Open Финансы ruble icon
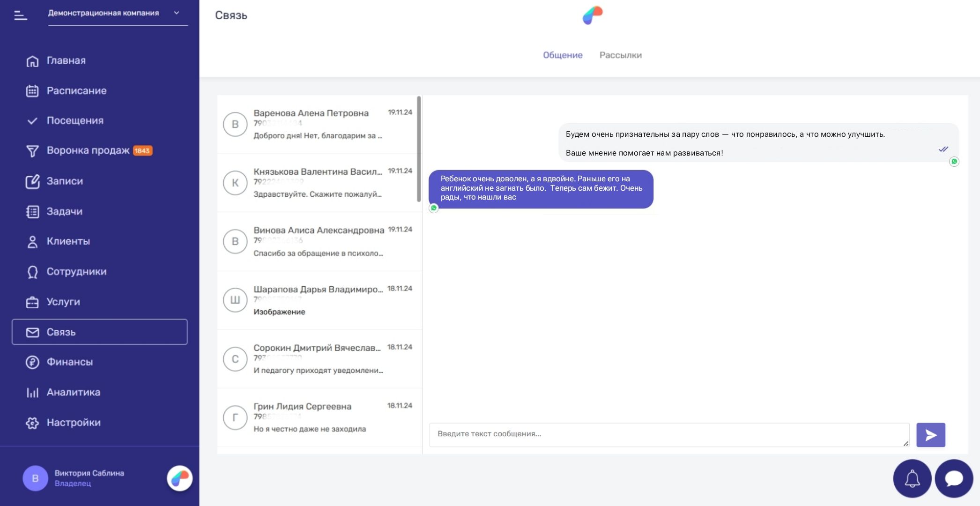Viewport: 980px width, 506px height. pos(32,362)
